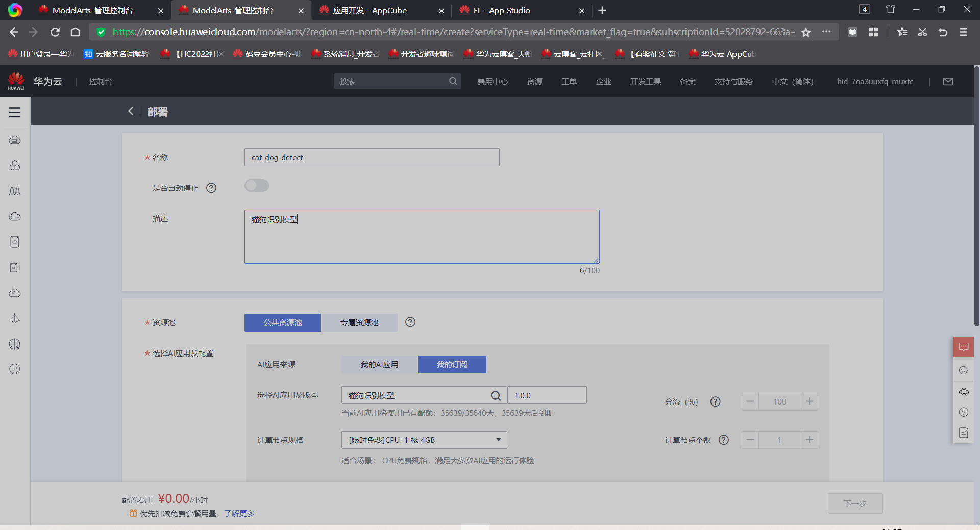Click the scissors screenshot icon in browser toolbar
The height and width of the screenshot is (530, 980).
[922, 32]
